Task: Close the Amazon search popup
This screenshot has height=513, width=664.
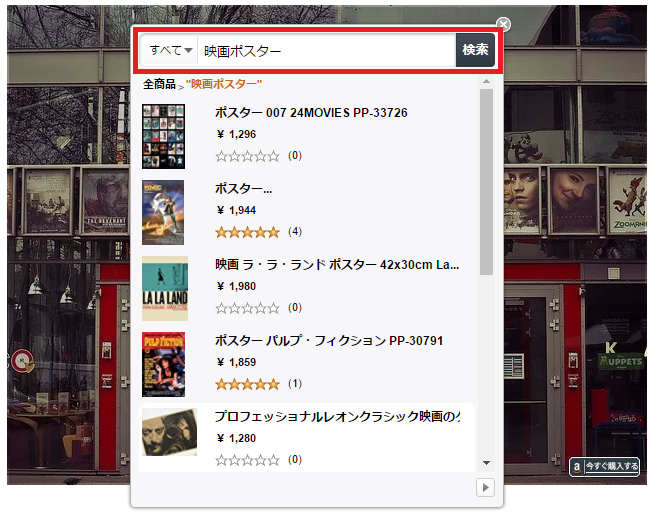Action: pyautogui.click(x=503, y=24)
